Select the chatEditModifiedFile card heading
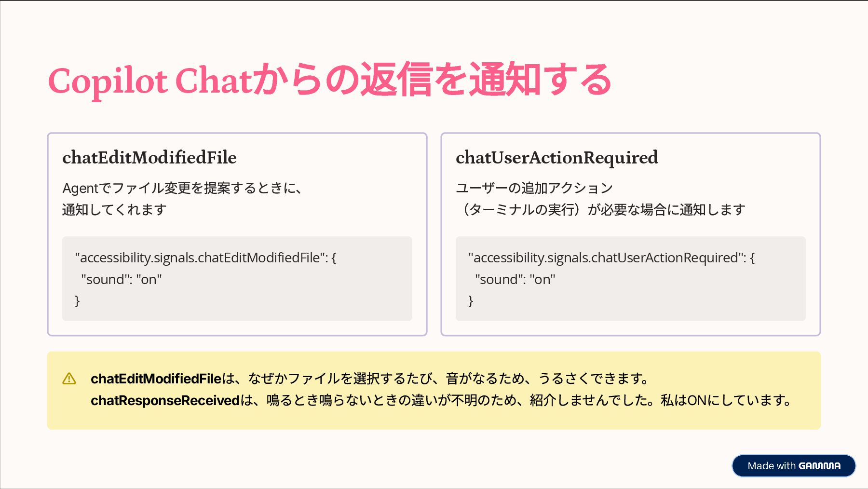 pyautogui.click(x=149, y=157)
